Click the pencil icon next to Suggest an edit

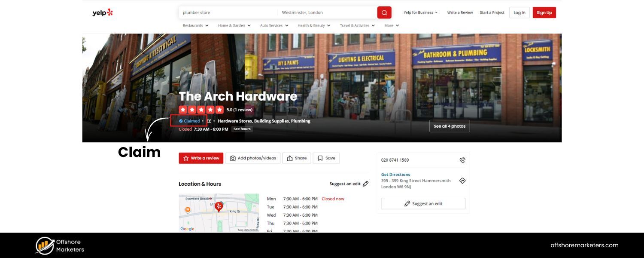tap(366, 183)
